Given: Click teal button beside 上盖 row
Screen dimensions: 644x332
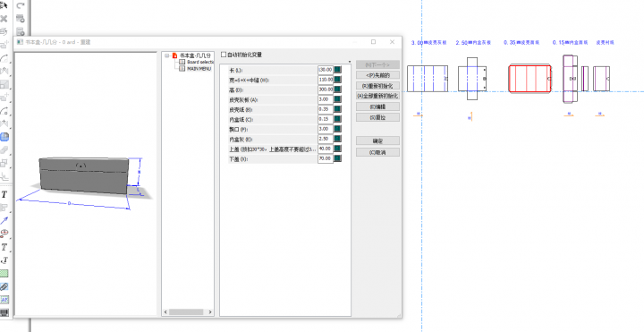Looking at the screenshot, I should [337, 149].
